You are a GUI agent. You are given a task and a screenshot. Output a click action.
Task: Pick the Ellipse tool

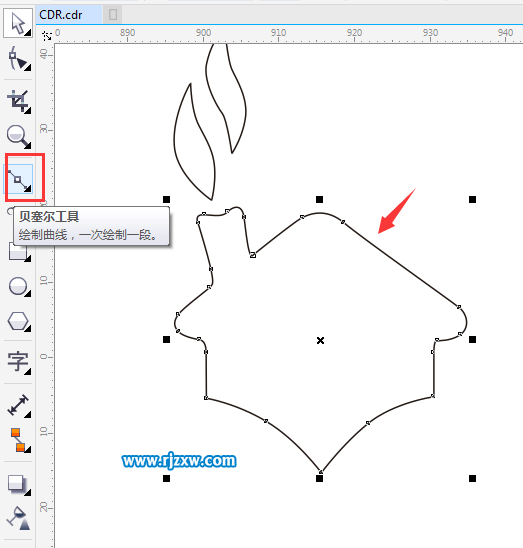click(18, 287)
